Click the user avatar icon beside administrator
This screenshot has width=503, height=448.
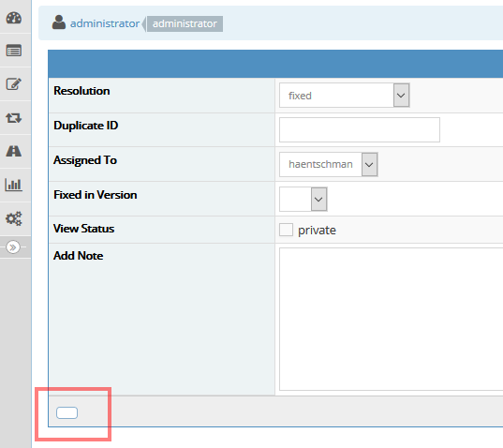tap(59, 22)
